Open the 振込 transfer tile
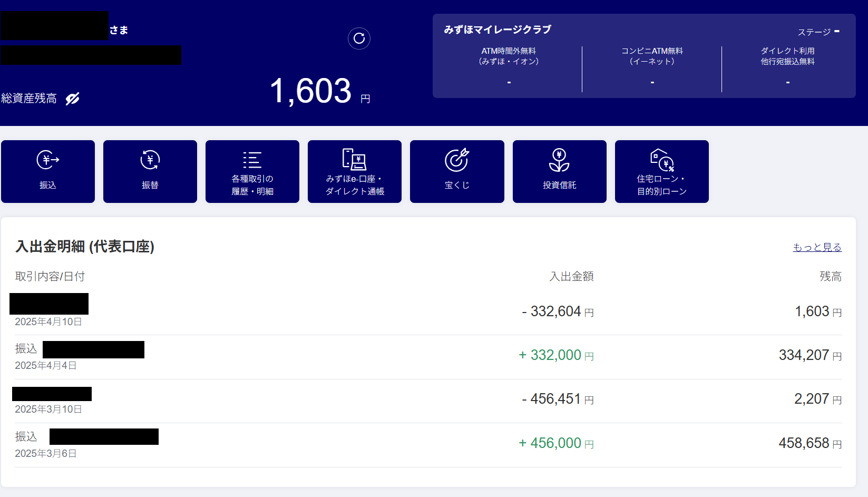 coord(48,171)
